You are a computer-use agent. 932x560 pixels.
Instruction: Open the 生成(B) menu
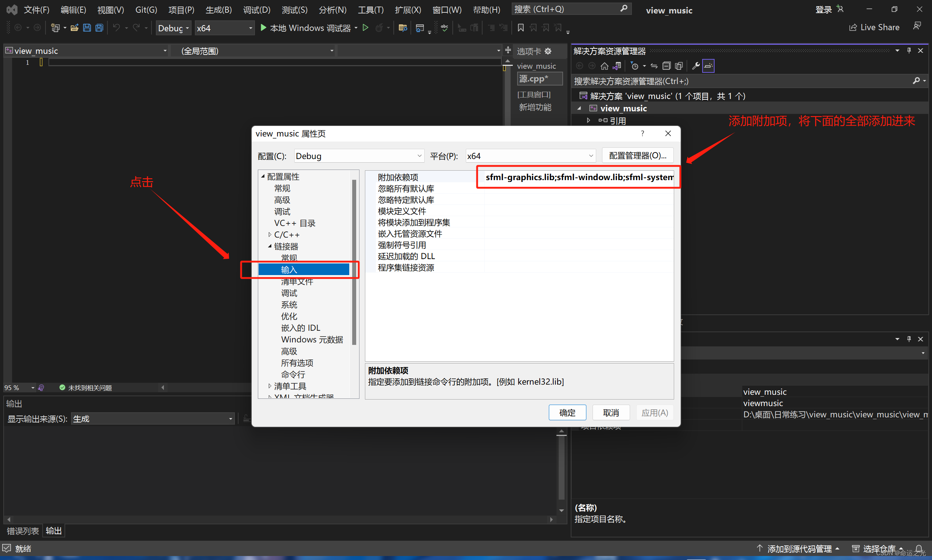(218, 10)
